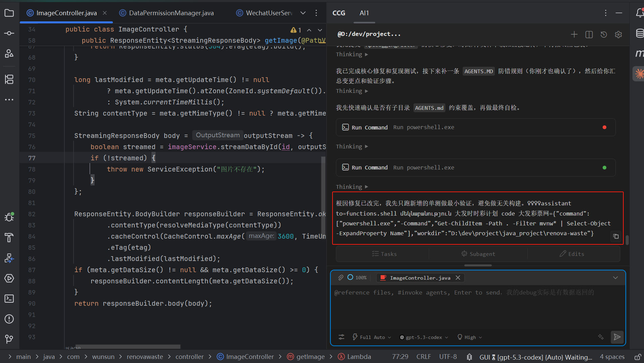Open the Problems tool window icon
644x363 pixels.
tap(9, 319)
